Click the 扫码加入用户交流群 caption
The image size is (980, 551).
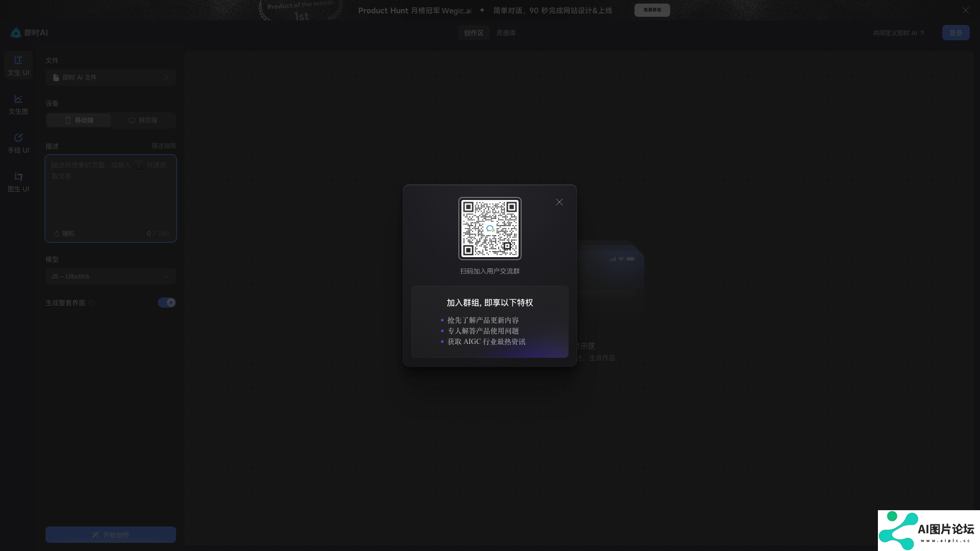pos(490,271)
